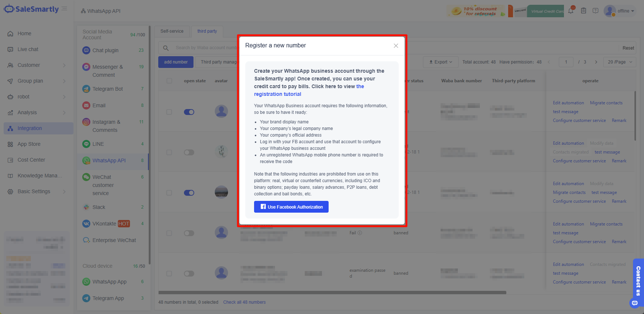Image resolution: width=644 pixels, height=314 pixels.
Task: Check the third row checkbox
Action: coord(169,193)
